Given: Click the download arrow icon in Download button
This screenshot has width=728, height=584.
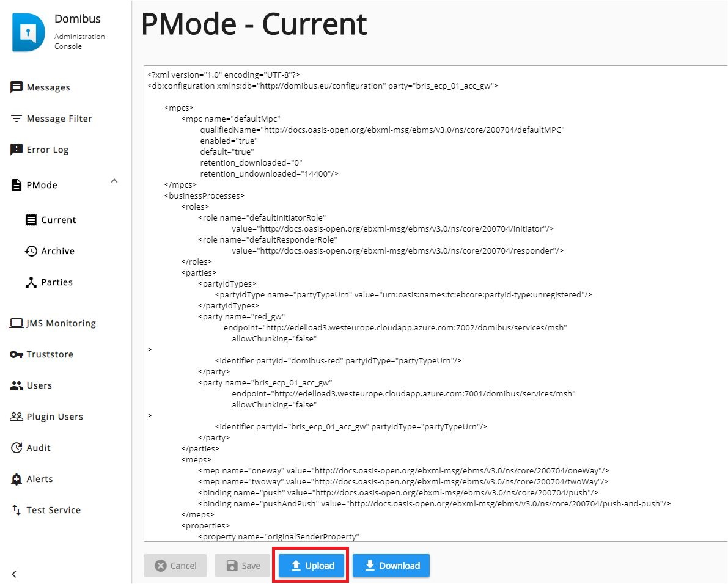Looking at the screenshot, I should point(370,566).
